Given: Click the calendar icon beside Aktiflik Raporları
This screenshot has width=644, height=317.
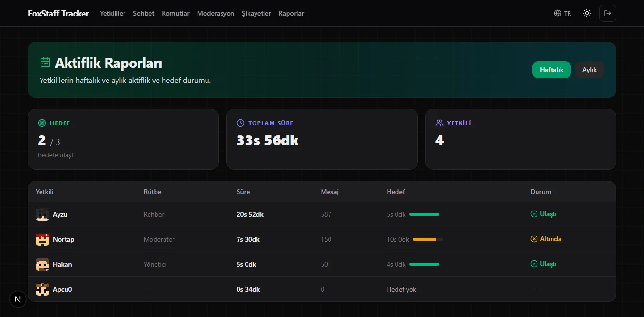Looking at the screenshot, I should (45, 62).
